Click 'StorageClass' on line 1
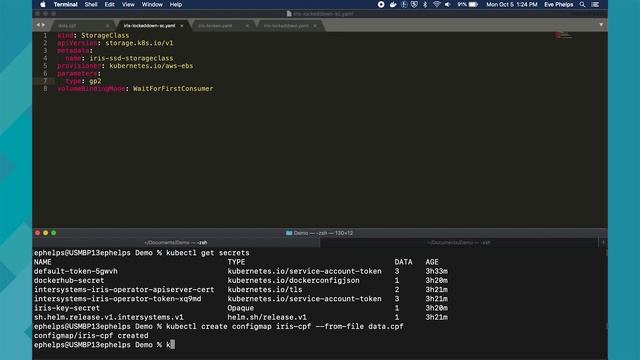 (x=105, y=36)
